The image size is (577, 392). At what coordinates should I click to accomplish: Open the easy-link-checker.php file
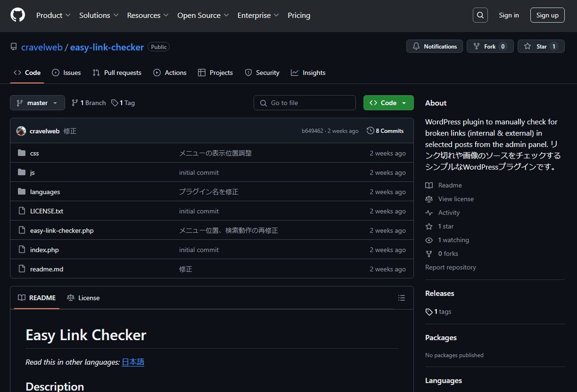click(62, 230)
